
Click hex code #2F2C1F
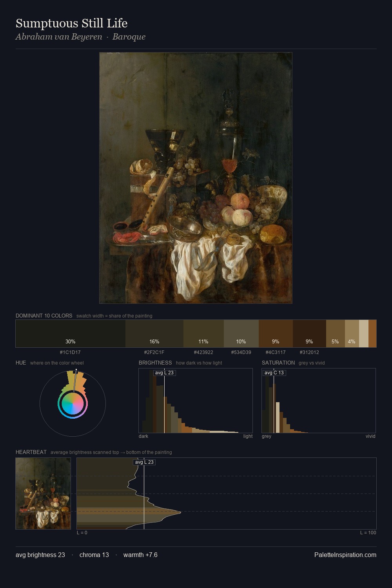(x=154, y=352)
